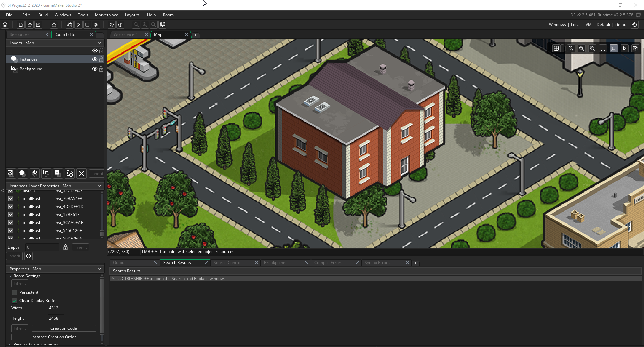
Task: Toggle the view borders button in canvas toolbar
Action: 614,48
